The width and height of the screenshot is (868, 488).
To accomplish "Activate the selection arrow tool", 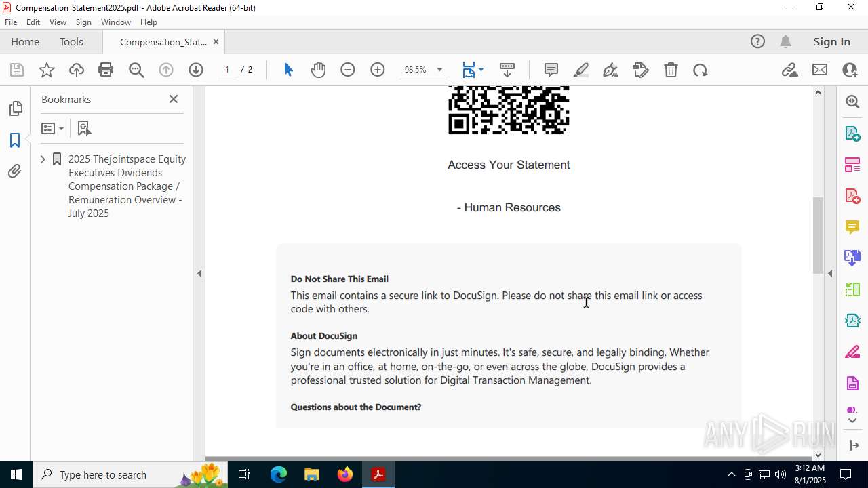I will 288,70.
